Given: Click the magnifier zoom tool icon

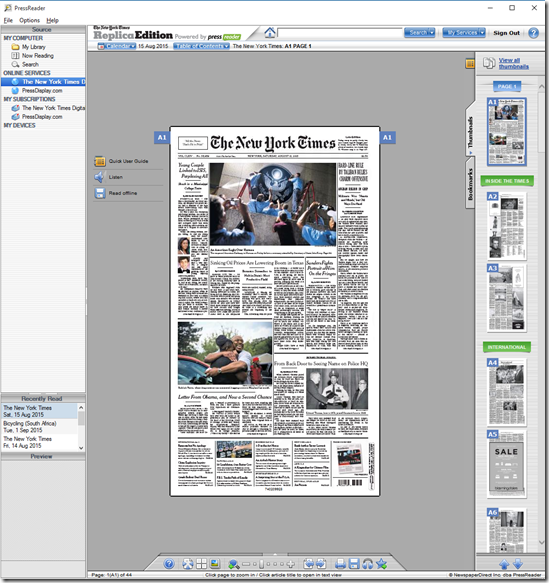Looking at the screenshot, I should tap(233, 564).
